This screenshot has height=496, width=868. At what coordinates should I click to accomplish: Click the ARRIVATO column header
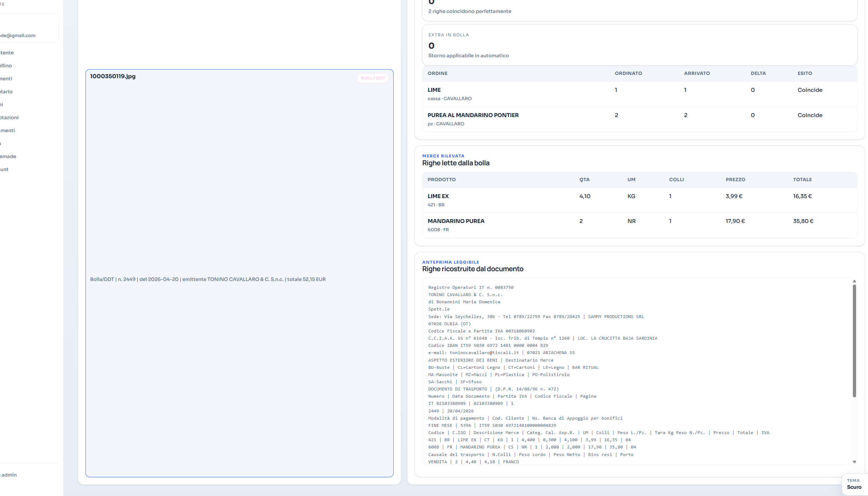tap(697, 73)
